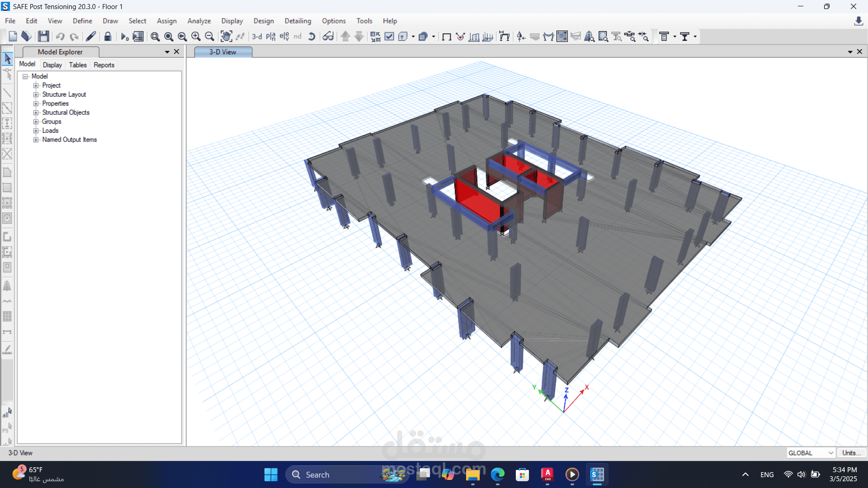Select the Model tab in Model Explorer
The height and width of the screenshot is (488, 868).
(x=27, y=64)
